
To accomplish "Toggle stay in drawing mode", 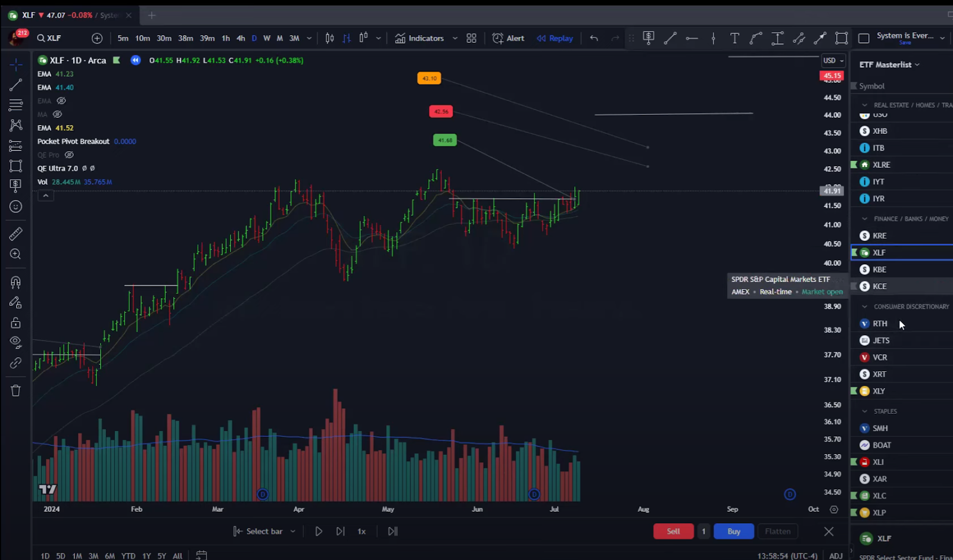I will coord(15,302).
